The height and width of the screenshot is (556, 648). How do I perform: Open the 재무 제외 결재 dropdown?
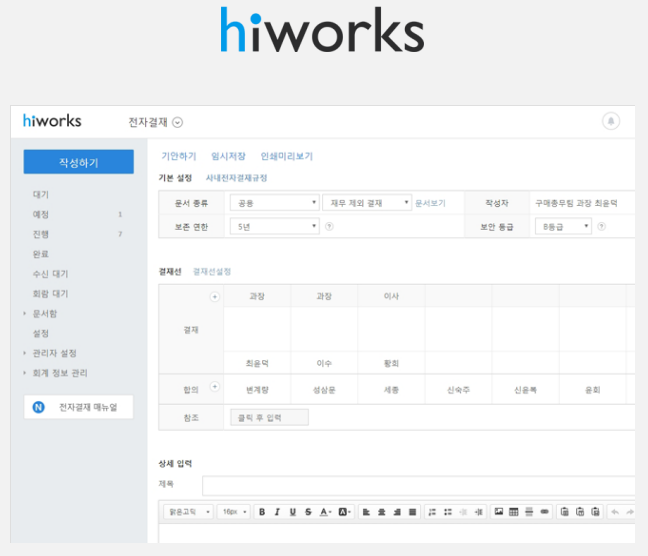point(367,203)
